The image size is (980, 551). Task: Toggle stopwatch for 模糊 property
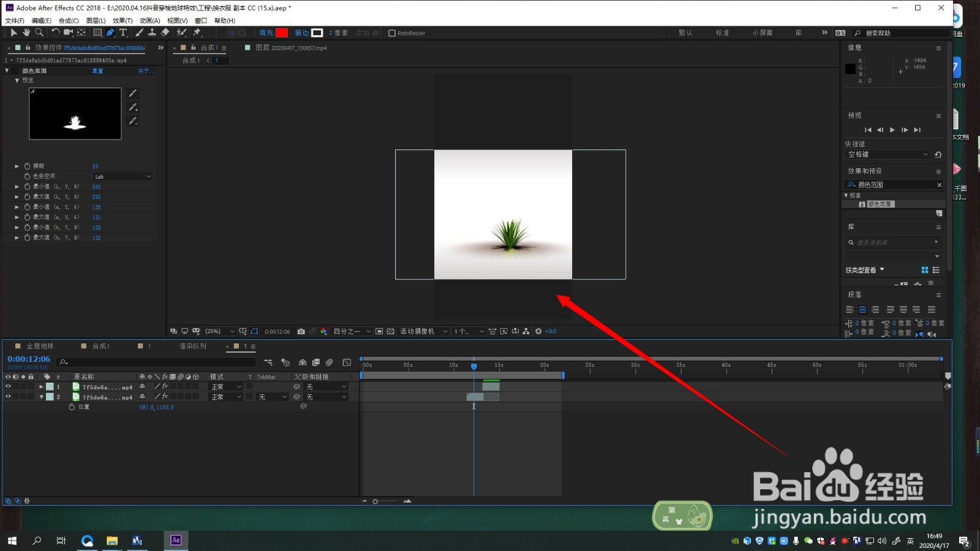coord(27,166)
